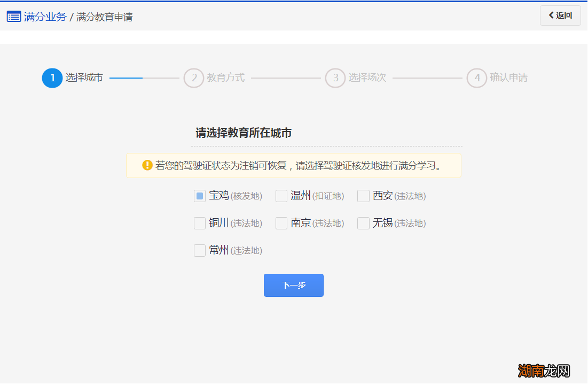
Task: Tick the 无锡(违法地) checkbox
Action: pos(363,223)
